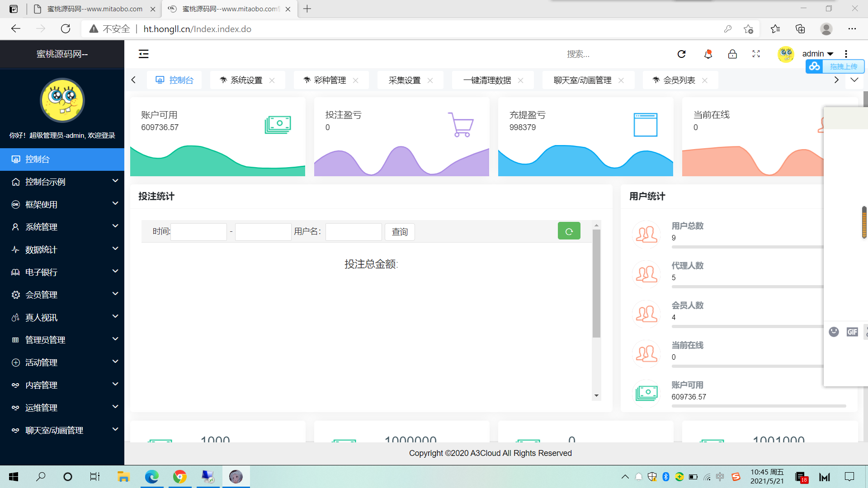
Task: Click the green refresh button in 投注统计
Action: coord(569,231)
